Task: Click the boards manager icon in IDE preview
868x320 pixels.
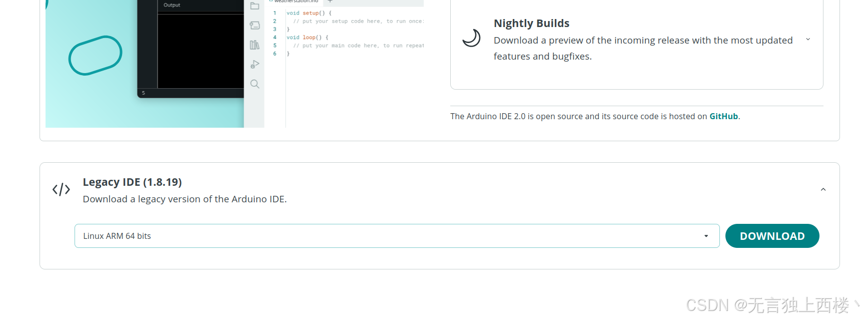Action: [x=255, y=25]
